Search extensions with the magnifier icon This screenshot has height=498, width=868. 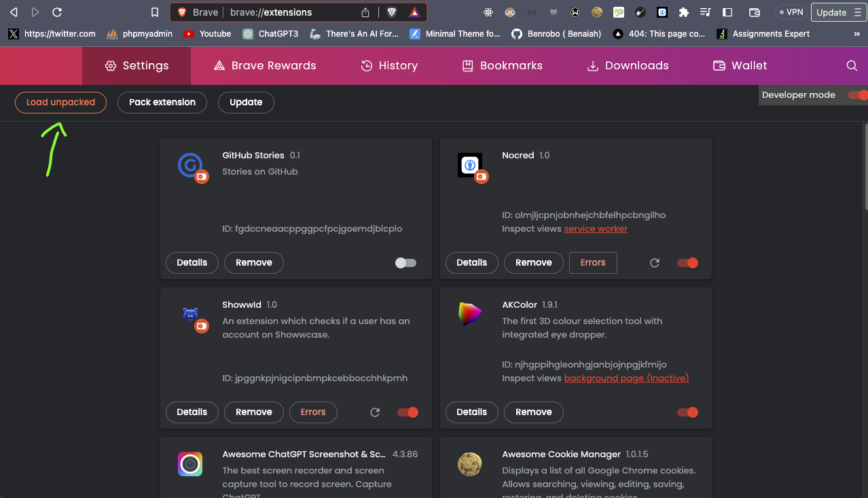[x=852, y=65]
